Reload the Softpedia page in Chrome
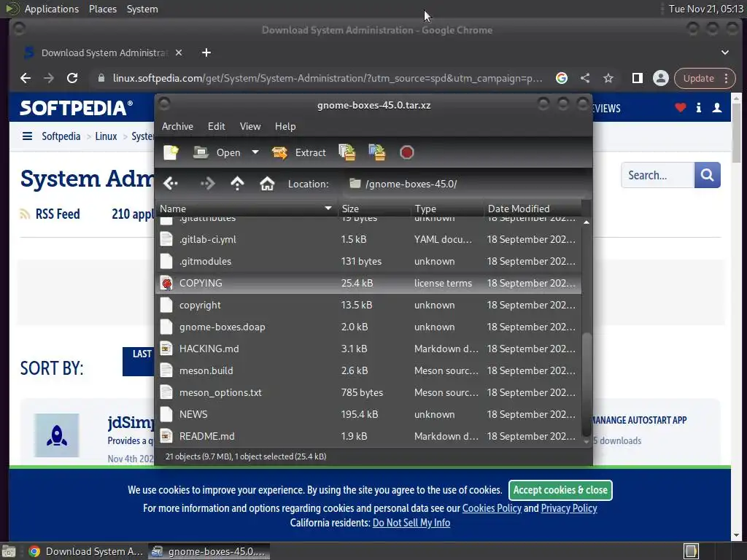The width and height of the screenshot is (747, 560). [72, 78]
